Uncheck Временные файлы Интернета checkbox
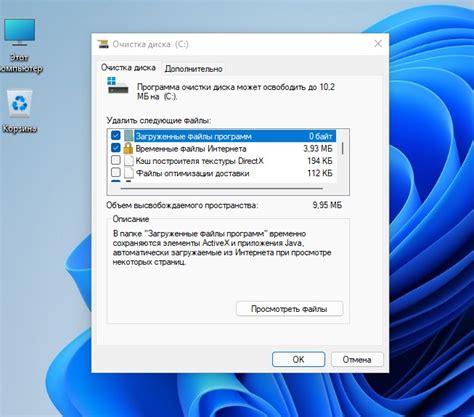 [x=116, y=148]
